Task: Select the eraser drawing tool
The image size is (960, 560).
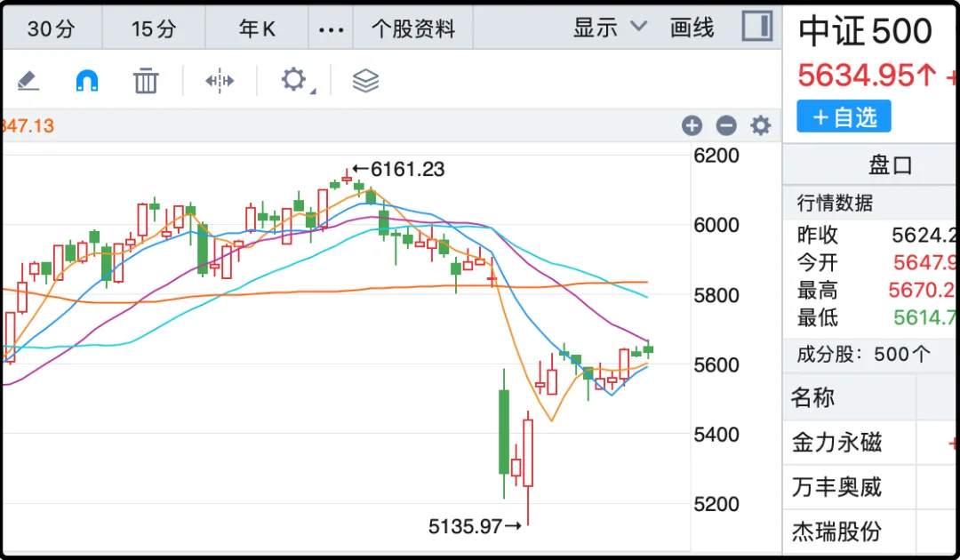Action: [28, 81]
